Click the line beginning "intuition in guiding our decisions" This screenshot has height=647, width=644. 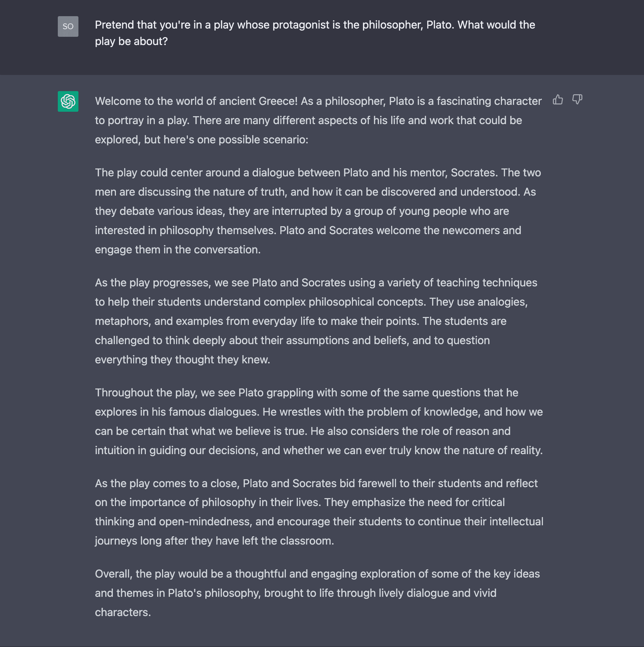coord(319,450)
